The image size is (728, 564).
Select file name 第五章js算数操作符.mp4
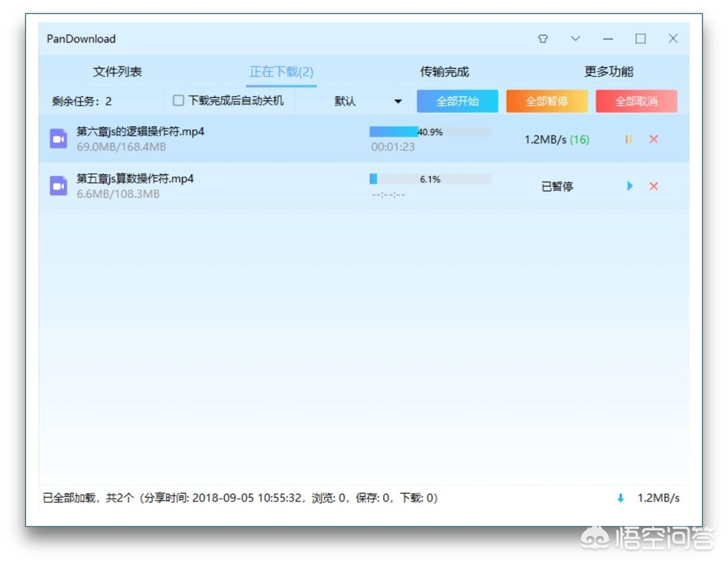pos(135,178)
